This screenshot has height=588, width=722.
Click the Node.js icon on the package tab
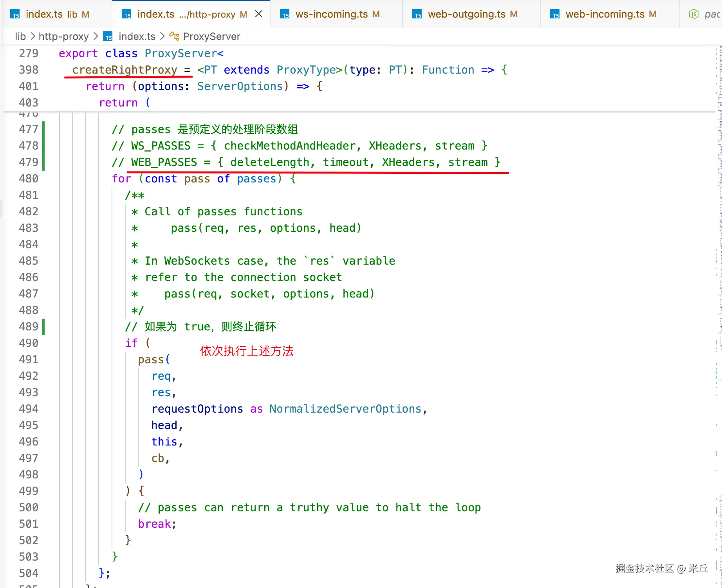point(693,14)
